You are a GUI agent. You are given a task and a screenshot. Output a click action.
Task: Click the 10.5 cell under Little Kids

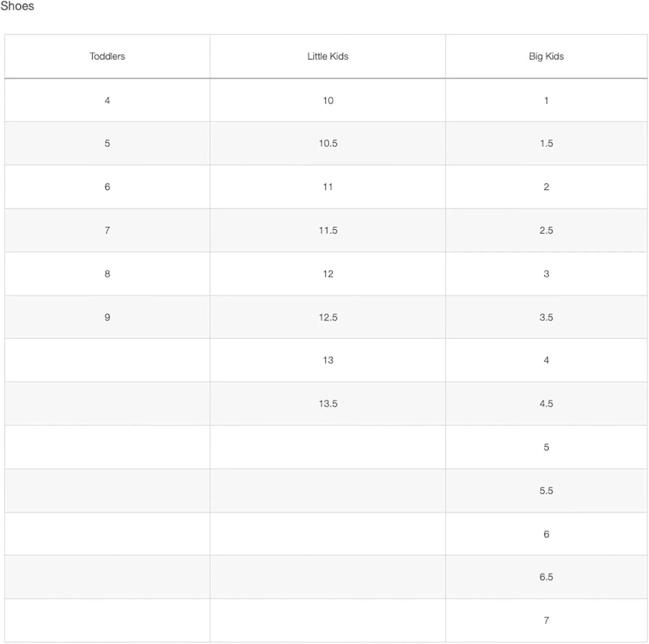(328, 143)
